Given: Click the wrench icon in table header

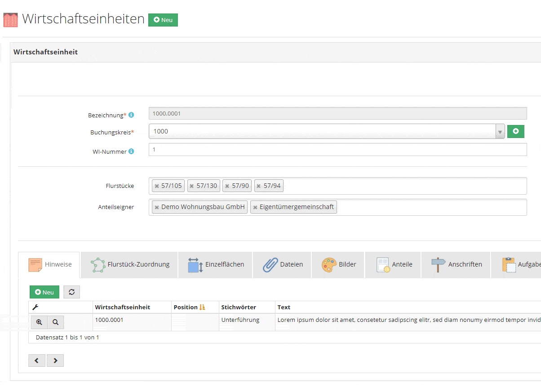Looking at the screenshot, I should click(x=35, y=307).
